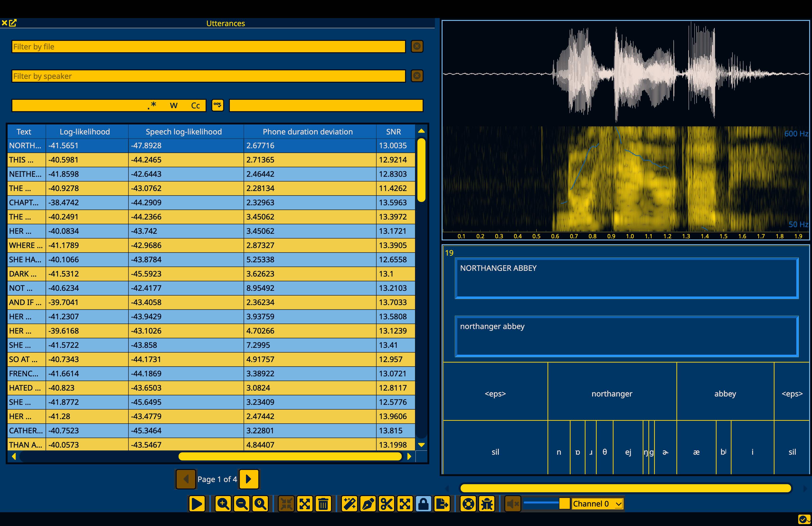
Task: Click the expand arrows icon right of scissors
Action: pyautogui.click(x=405, y=504)
